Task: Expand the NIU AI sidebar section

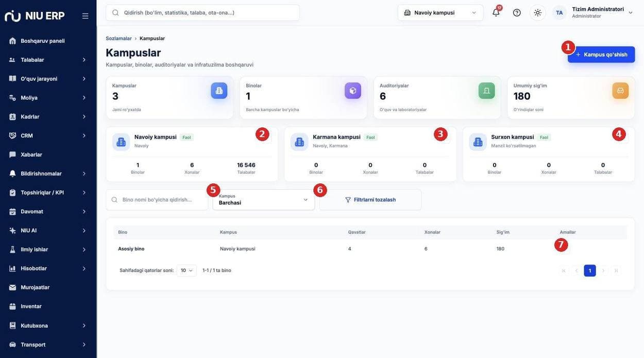Action: coord(48,230)
